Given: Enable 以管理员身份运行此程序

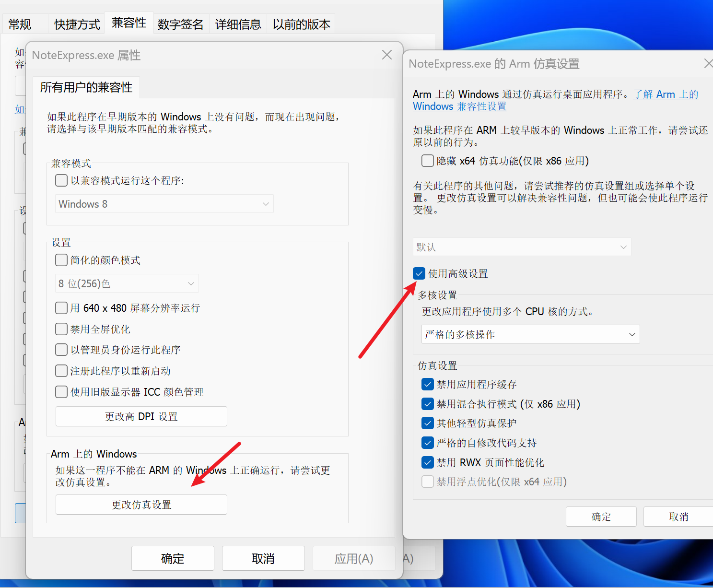Looking at the screenshot, I should point(61,350).
